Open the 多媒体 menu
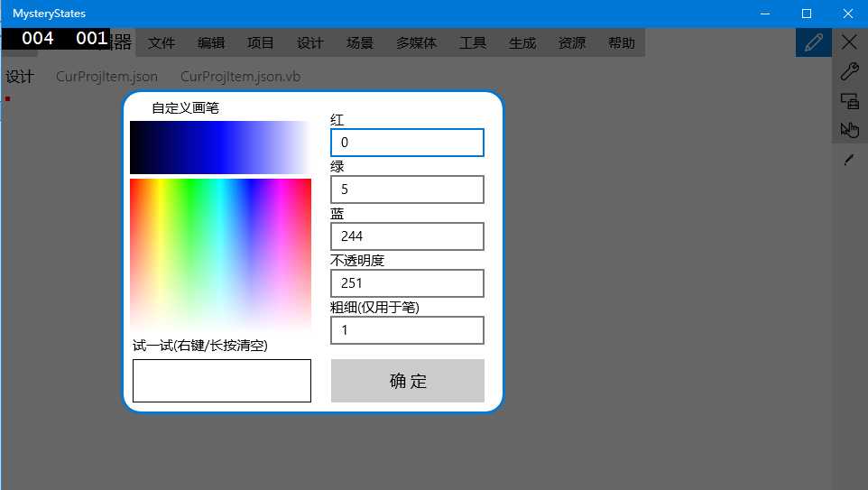Image resolution: width=868 pixels, height=490 pixels. [x=416, y=42]
